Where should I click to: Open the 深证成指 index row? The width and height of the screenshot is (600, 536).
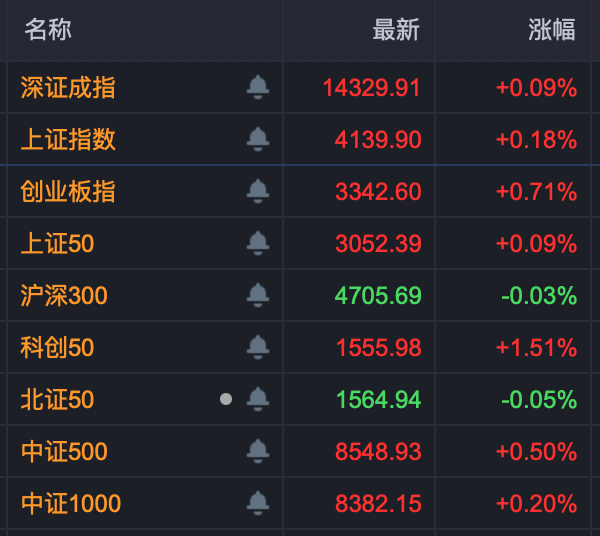click(x=68, y=88)
